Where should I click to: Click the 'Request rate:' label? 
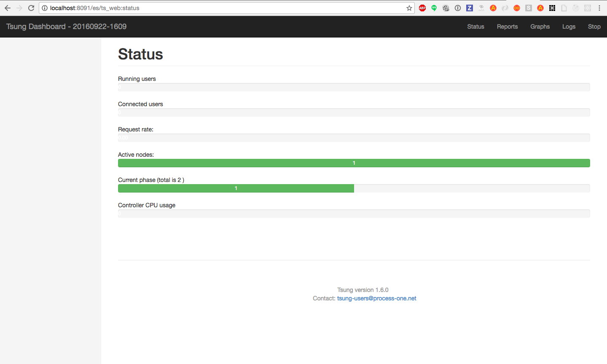click(136, 129)
